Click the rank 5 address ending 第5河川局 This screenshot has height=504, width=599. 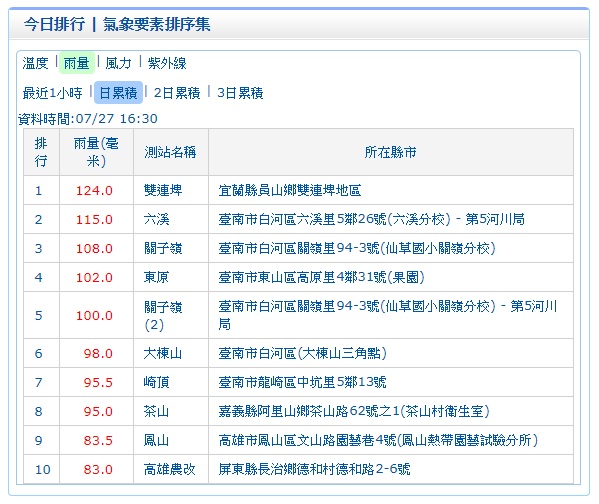coord(388,315)
